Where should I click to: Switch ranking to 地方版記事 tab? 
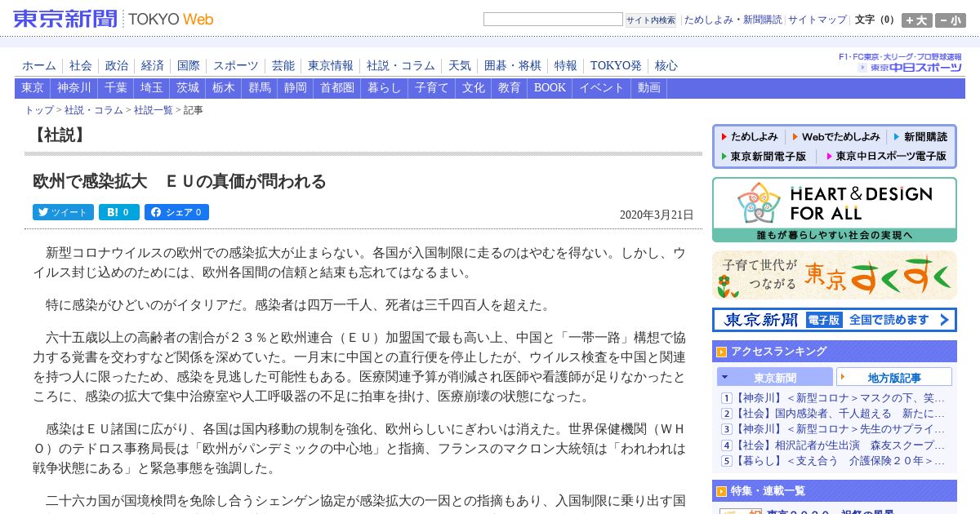point(894,377)
